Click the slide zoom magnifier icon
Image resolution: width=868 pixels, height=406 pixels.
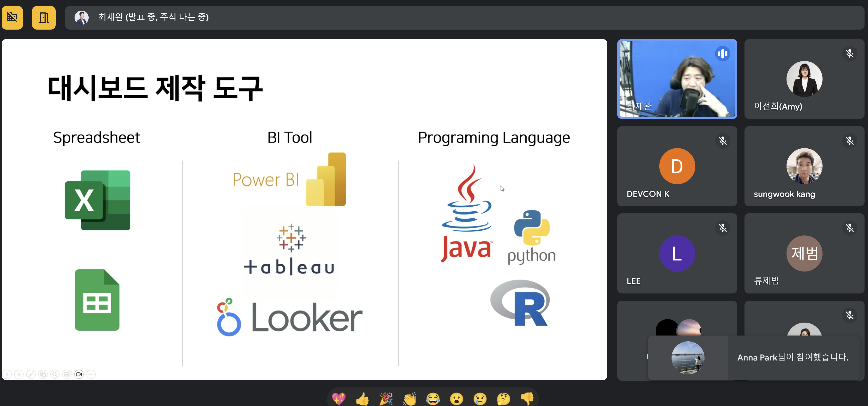pyautogui.click(x=55, y=374)
